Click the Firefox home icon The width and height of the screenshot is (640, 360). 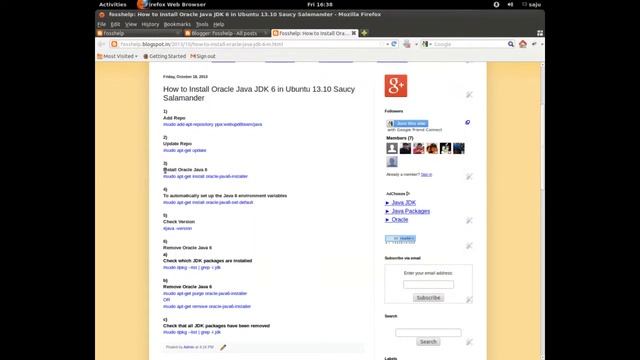coord(523,44)
